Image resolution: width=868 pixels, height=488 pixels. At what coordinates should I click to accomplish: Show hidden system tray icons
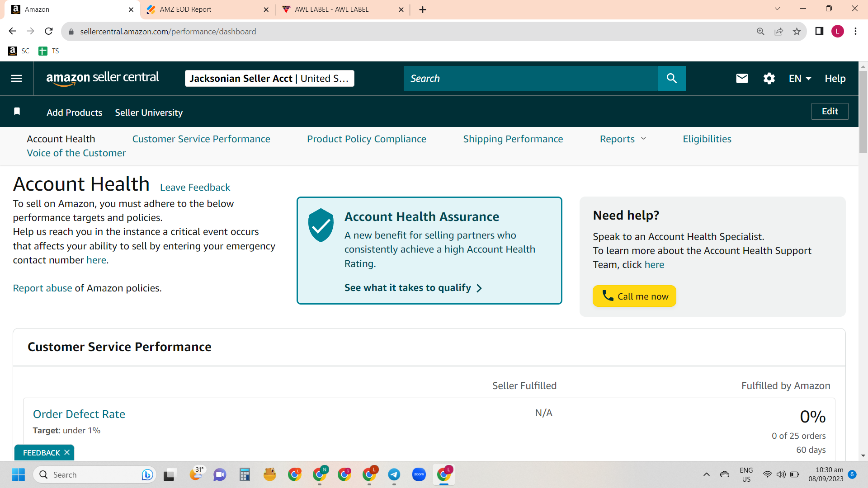point(706,474)
